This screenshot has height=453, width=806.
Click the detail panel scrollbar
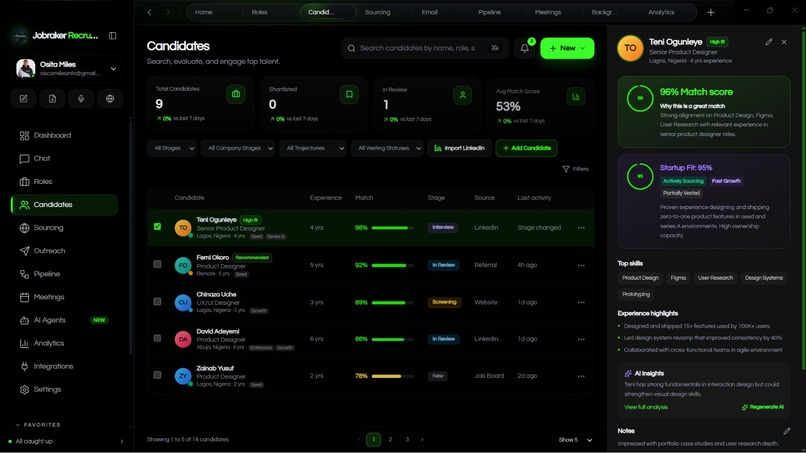coord(803,201)
